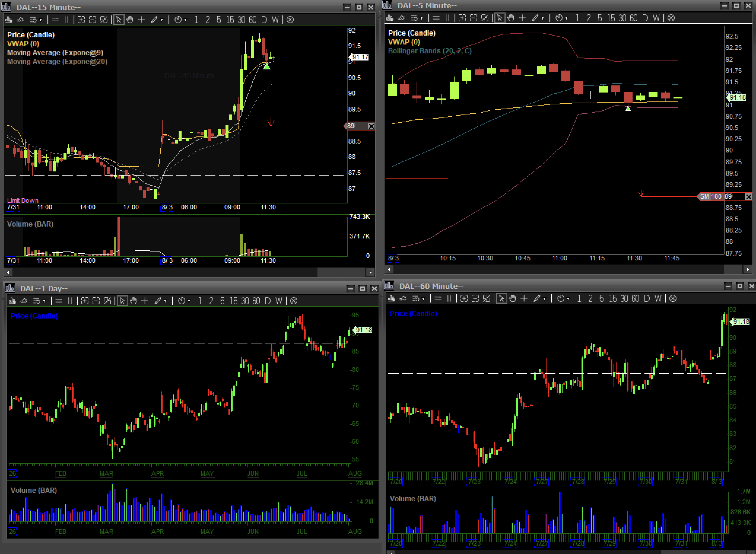The image size is (756, 554).
Task: Zoom out on the DAL 5 Minute chart
Action: point(474,18)
